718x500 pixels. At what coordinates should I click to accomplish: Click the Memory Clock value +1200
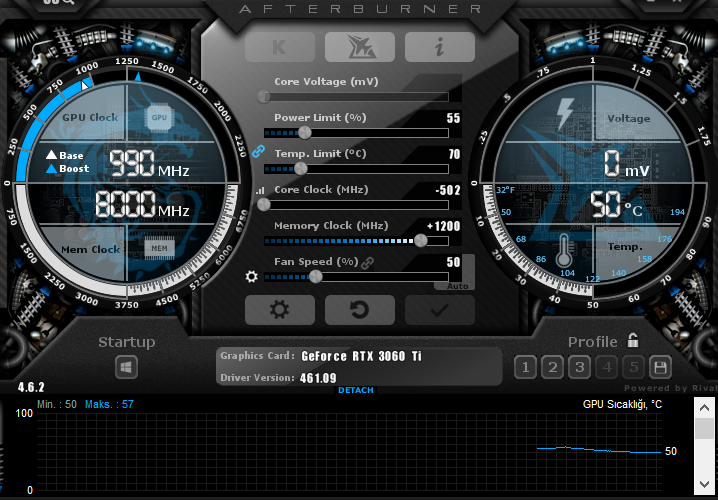443,226
